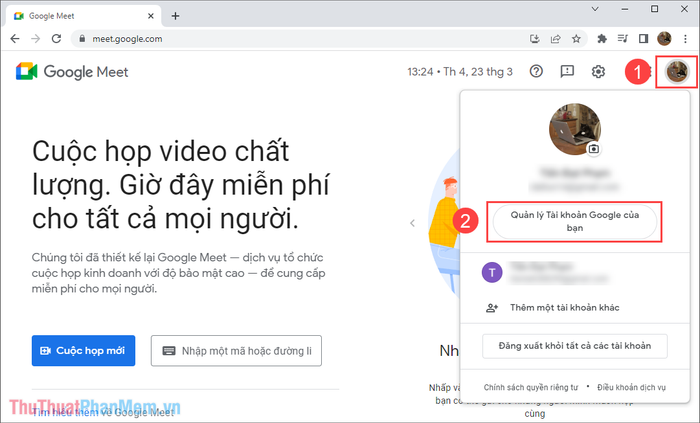Click the Nhập một mã hoặc đường li field
Screen dimensions: 700x423
(236, 351)
